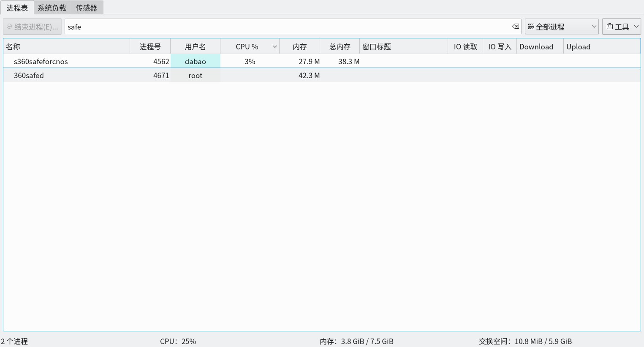
Task: Click the 27.9 M memory value
Action: tap(309, 61)
